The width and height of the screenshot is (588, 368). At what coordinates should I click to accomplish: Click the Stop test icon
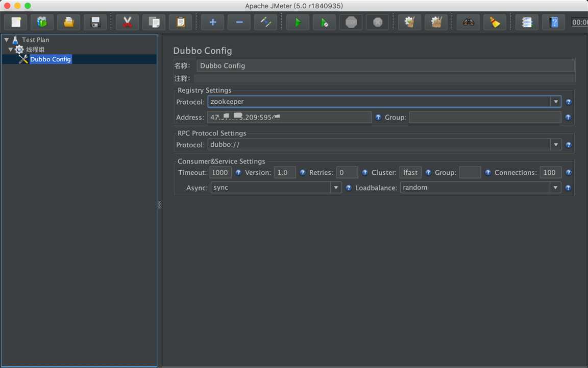tap(351, 22)
